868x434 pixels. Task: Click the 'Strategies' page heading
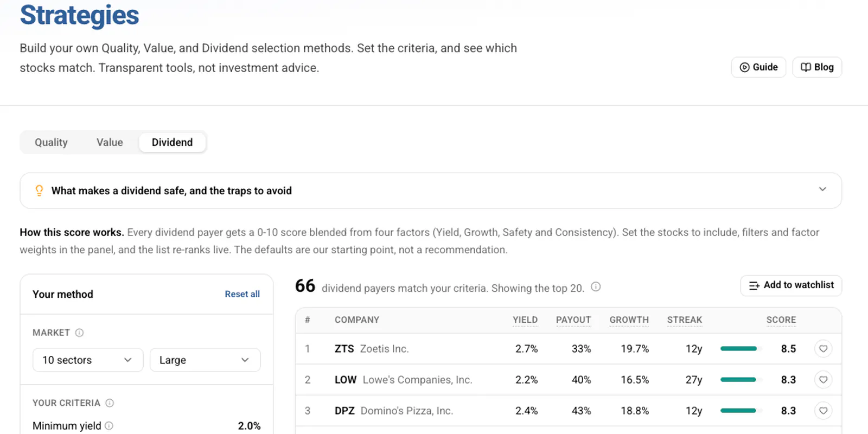click(80, 15)
